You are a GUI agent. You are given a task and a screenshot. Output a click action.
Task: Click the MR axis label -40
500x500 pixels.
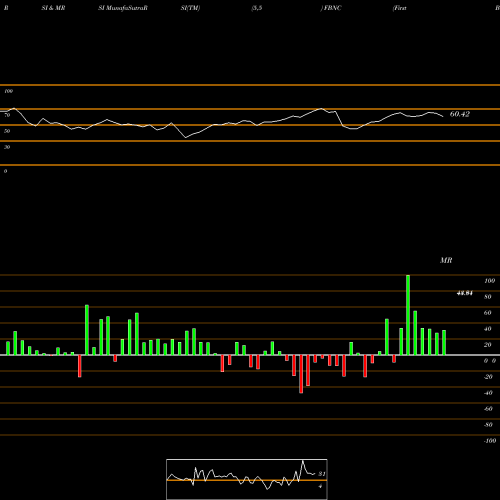click(488, 393)
